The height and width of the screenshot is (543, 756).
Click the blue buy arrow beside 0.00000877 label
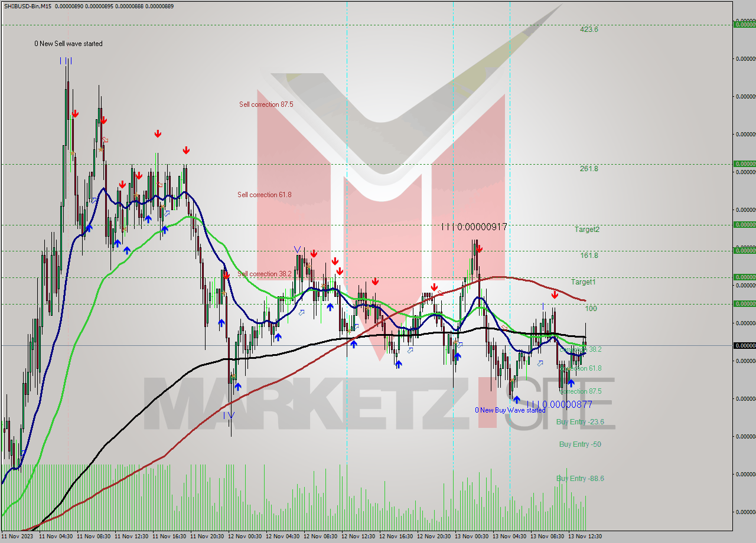517,400
